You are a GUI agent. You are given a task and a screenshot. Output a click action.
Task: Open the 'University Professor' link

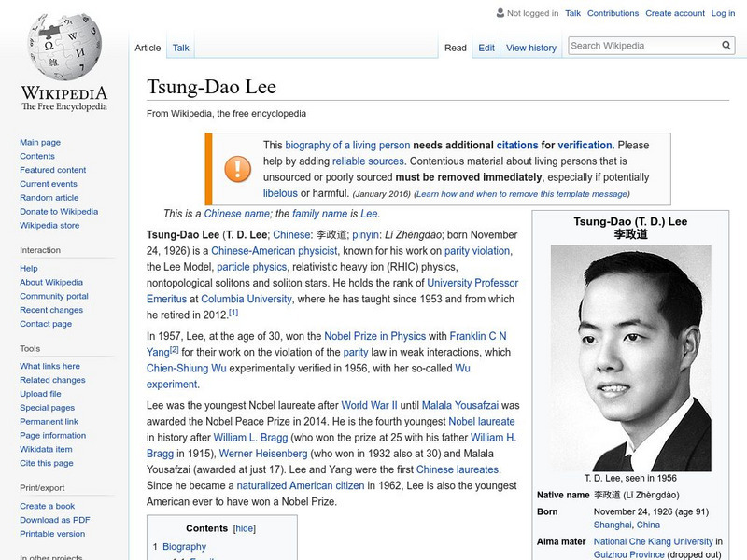coord(472,283)
